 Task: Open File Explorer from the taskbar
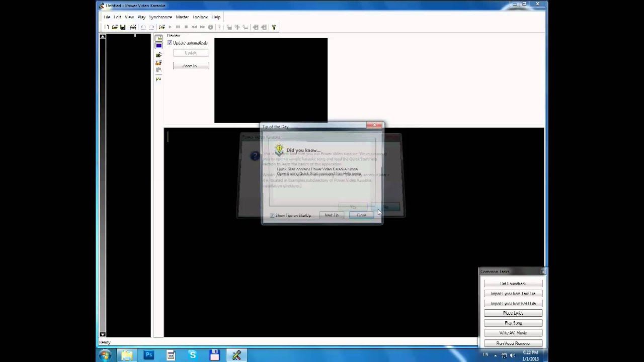127,355
